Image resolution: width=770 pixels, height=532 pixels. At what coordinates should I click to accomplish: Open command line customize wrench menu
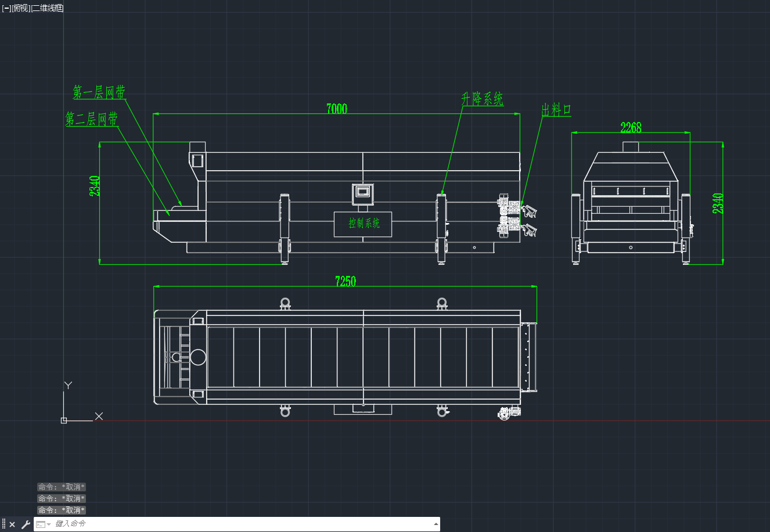[x=25, y=524]
